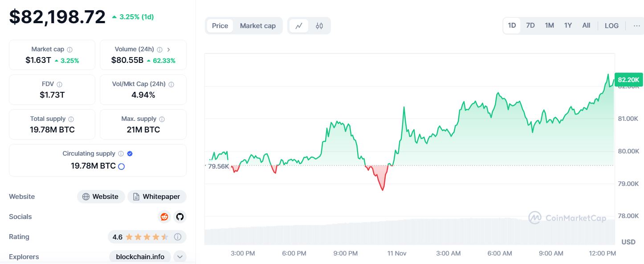Select the Market cap chart toggle
This screenshot has height=264, width=644.
(258, 26)
